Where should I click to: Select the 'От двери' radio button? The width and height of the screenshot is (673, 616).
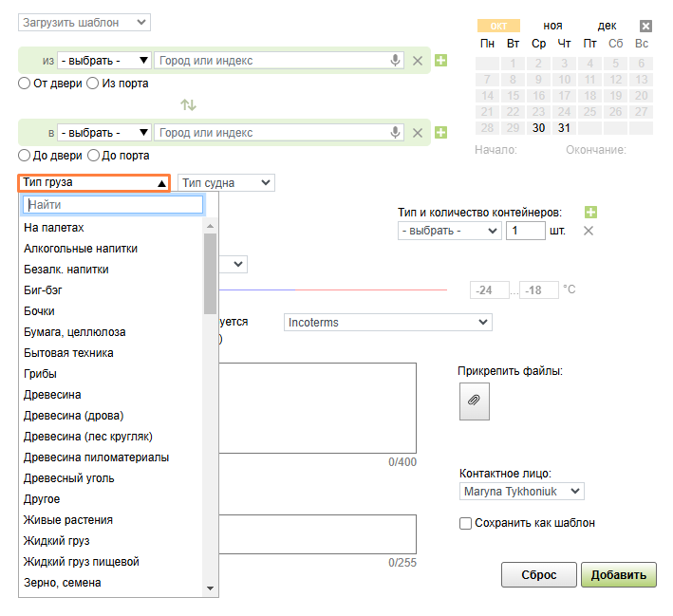(x=26, y=83)
